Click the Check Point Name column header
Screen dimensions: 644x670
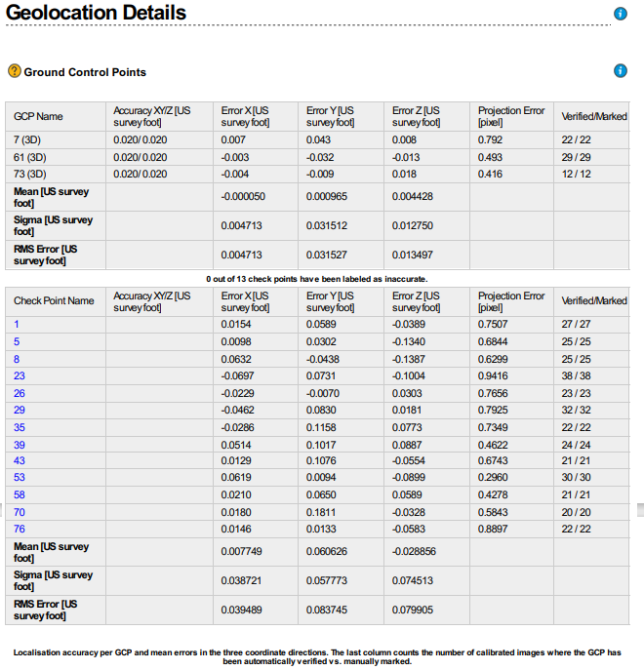click(x=54, y=300)
